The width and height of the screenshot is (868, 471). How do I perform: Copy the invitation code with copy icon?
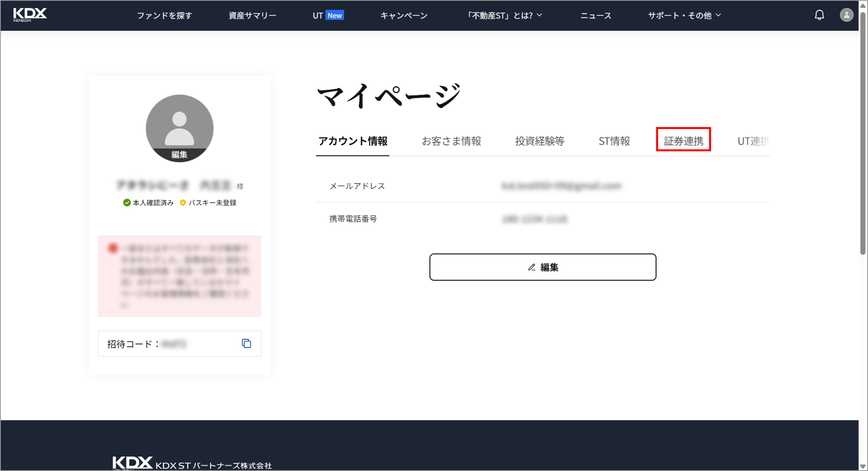[x=246, y=343]
